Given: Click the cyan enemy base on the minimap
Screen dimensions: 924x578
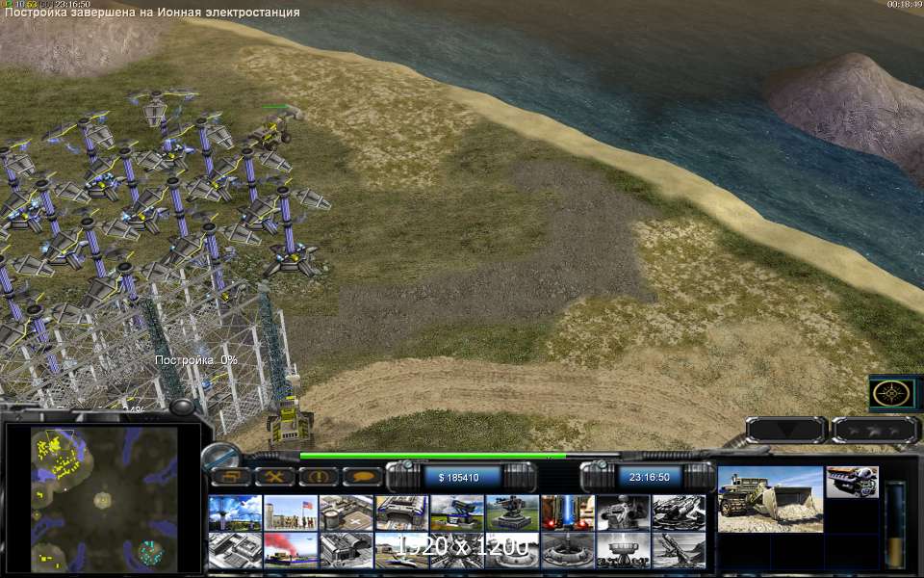Looking at the screenshot, I should point(150,551).
